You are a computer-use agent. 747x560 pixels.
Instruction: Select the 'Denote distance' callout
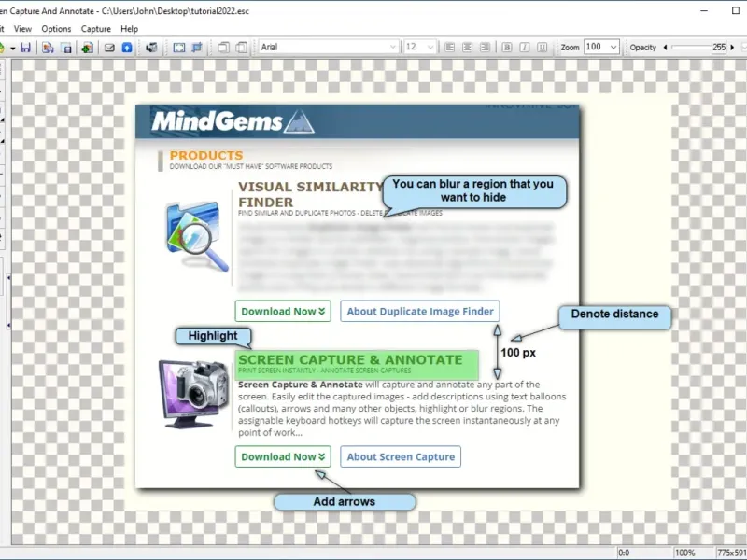point(614,317)
